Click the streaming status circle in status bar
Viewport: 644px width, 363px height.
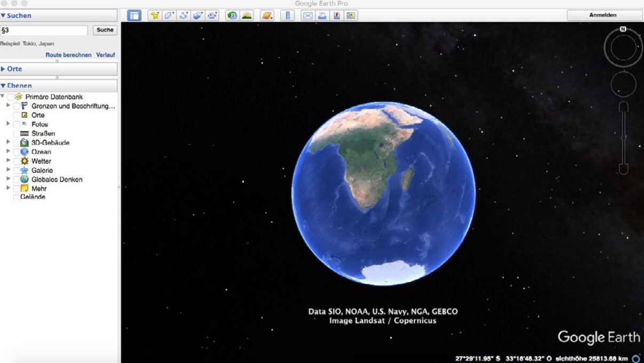pyautogui.click(x=636, y=359)
